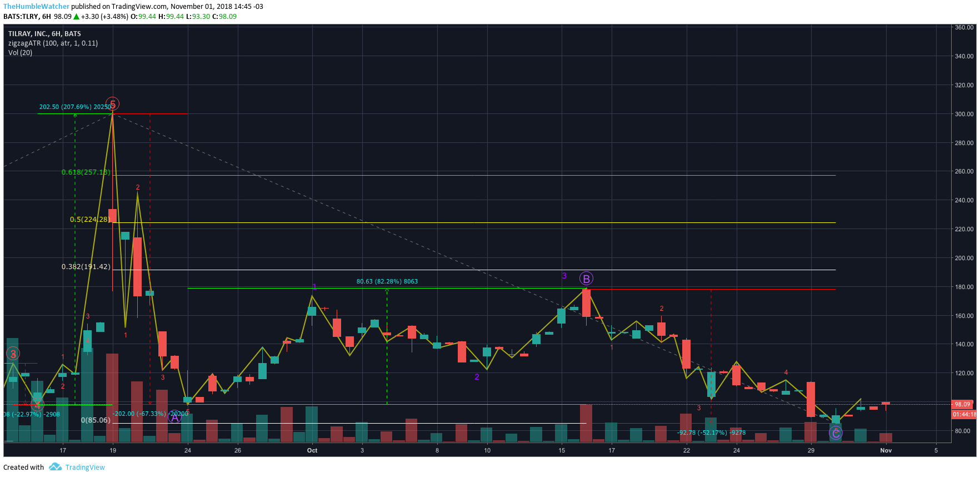Viewport: 980px width, 477px height.
Task: Click the 29 date label on time axis
Action: click(811, 450)
